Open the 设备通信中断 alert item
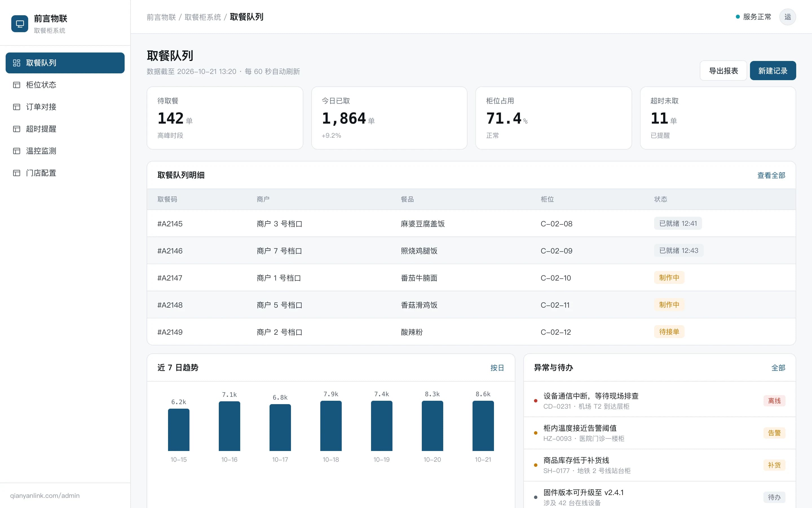The width and height of the screenshot is (812, 508). (x=659, y=400)
